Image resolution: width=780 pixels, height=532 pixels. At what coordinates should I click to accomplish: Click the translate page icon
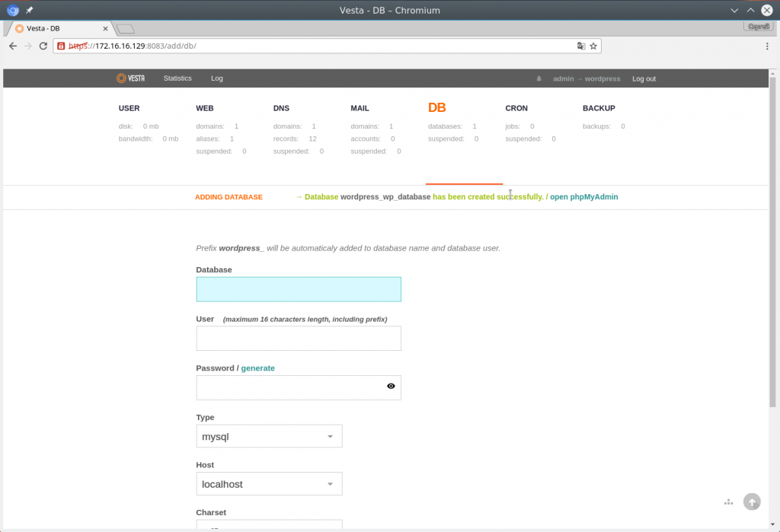pyautogui.click(x=581, y=46)
